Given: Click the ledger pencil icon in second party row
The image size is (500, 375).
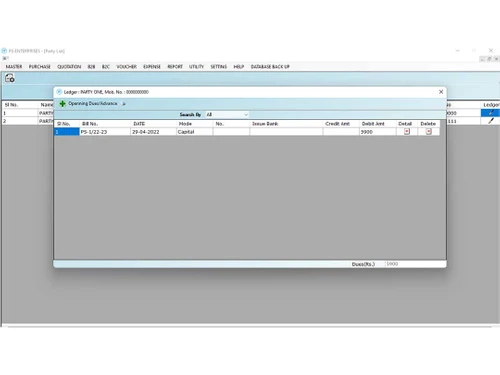Looking at the screenshot, I should pos(491,121).
